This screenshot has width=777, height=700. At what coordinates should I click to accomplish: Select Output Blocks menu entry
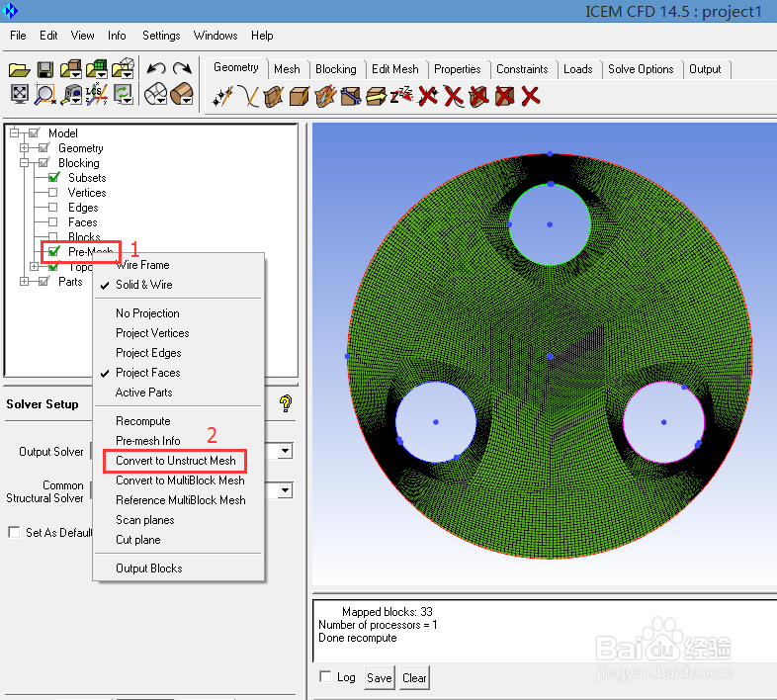tap(149, 569)
